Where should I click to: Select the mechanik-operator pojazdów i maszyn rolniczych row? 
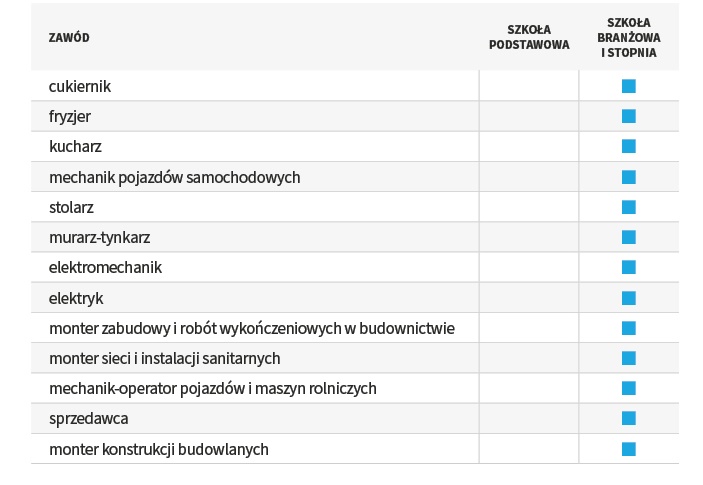(355, 388)
